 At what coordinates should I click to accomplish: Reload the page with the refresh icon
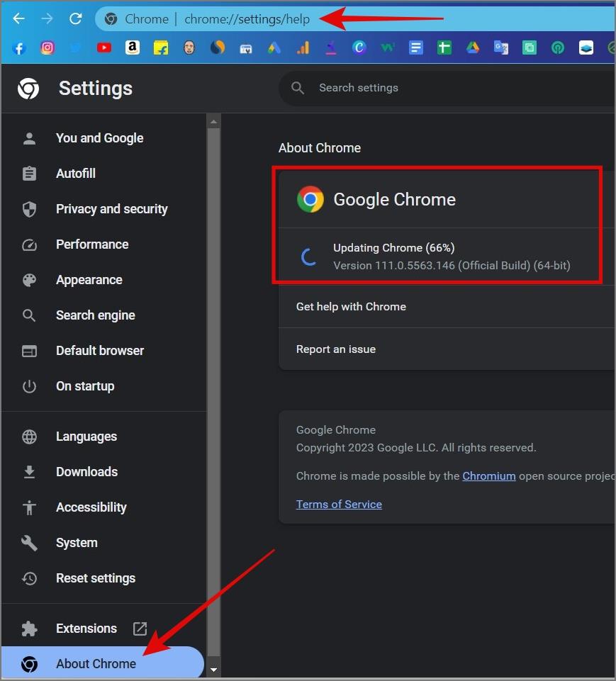click(76, 18)
